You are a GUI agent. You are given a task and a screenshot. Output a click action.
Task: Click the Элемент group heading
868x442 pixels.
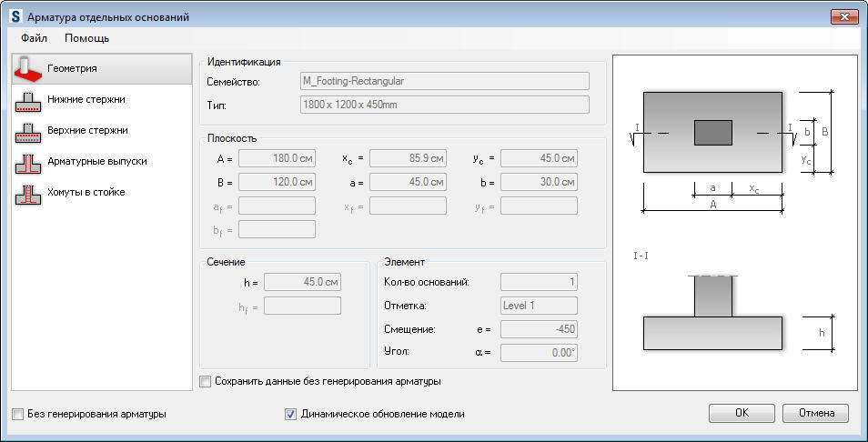click(404, 262)
